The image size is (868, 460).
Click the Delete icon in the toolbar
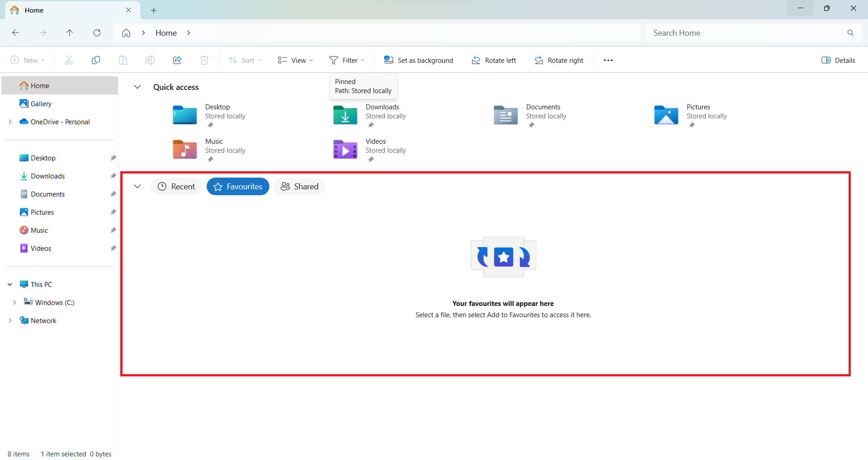[x=204, y=60]
